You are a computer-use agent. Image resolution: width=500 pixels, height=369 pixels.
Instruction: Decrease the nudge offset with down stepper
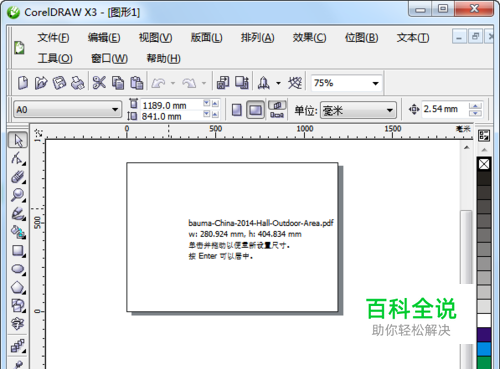475,114
